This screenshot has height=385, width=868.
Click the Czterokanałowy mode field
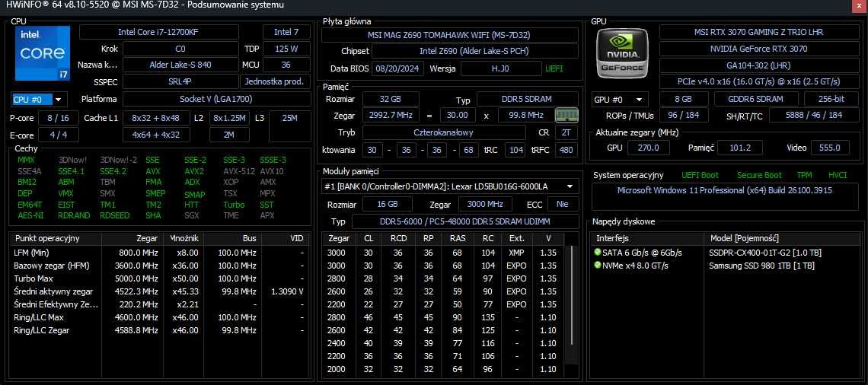click(x=443, y=132)
